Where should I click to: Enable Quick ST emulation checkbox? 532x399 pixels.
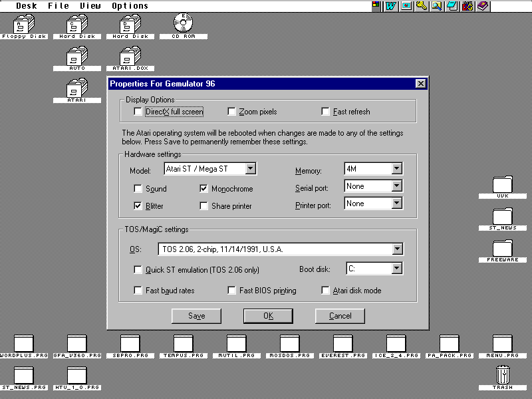[138, 269]
